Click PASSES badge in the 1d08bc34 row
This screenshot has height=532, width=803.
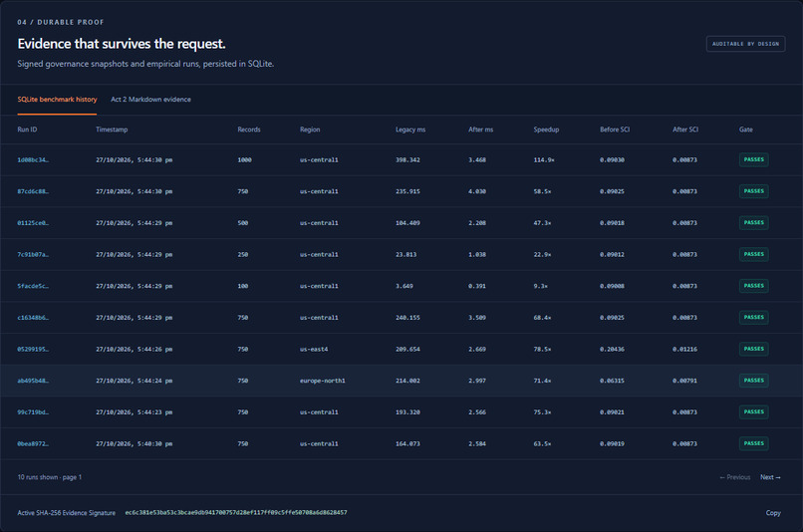(753, 159)
